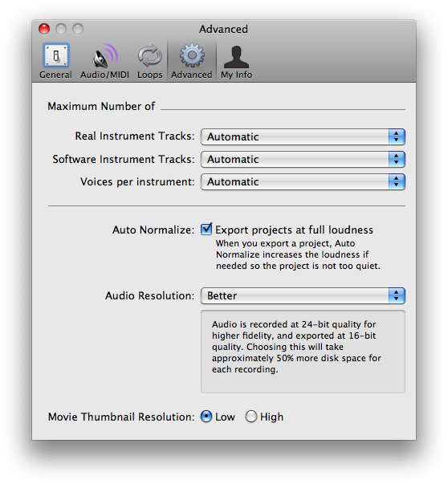Click the Auto Normalize description text
The height and width of the screenshot is (484, 448).
[x=298, y=254]
